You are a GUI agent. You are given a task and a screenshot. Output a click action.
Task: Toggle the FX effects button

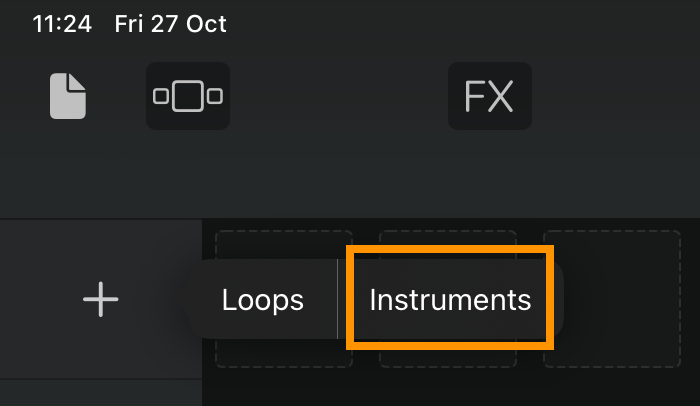[x=490, y=96]
